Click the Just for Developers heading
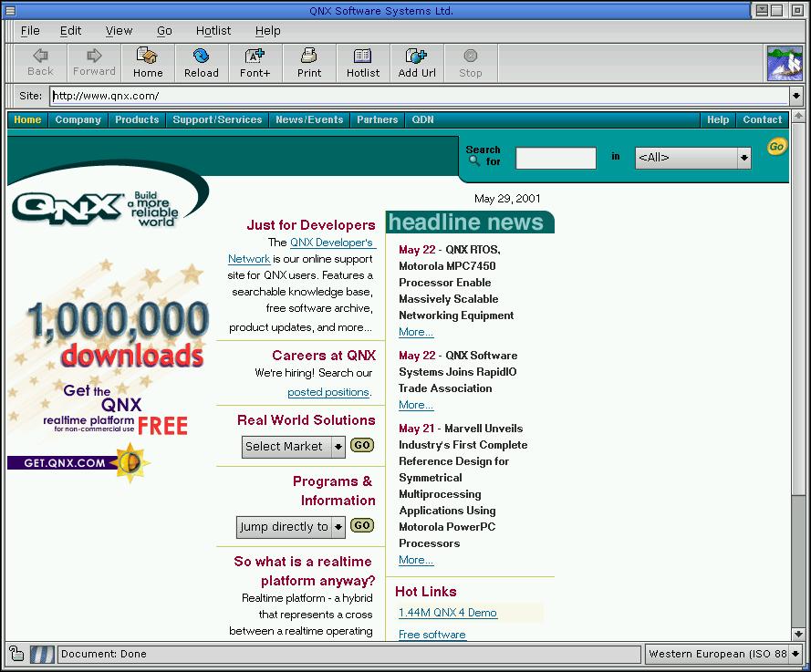811x672 pixels. coord(311,225)
